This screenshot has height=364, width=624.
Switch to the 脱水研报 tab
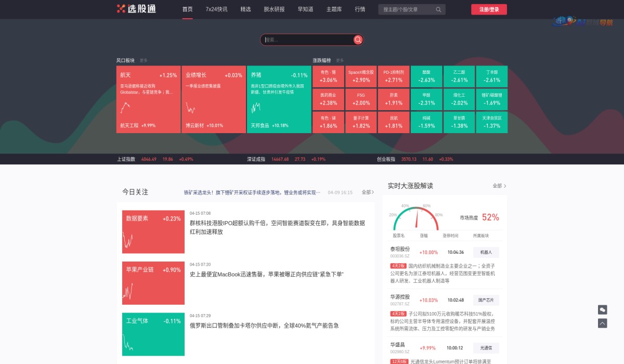pos(274,9)
